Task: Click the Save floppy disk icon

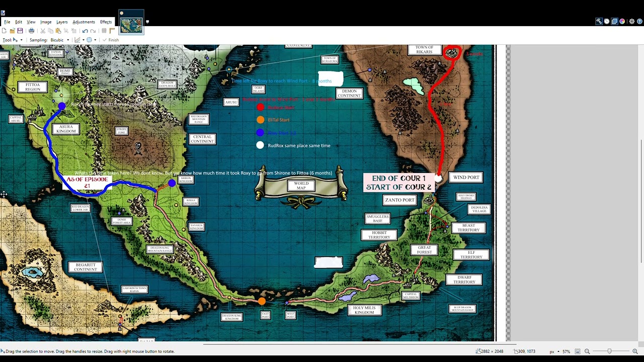Action: (x=20, y=31)
